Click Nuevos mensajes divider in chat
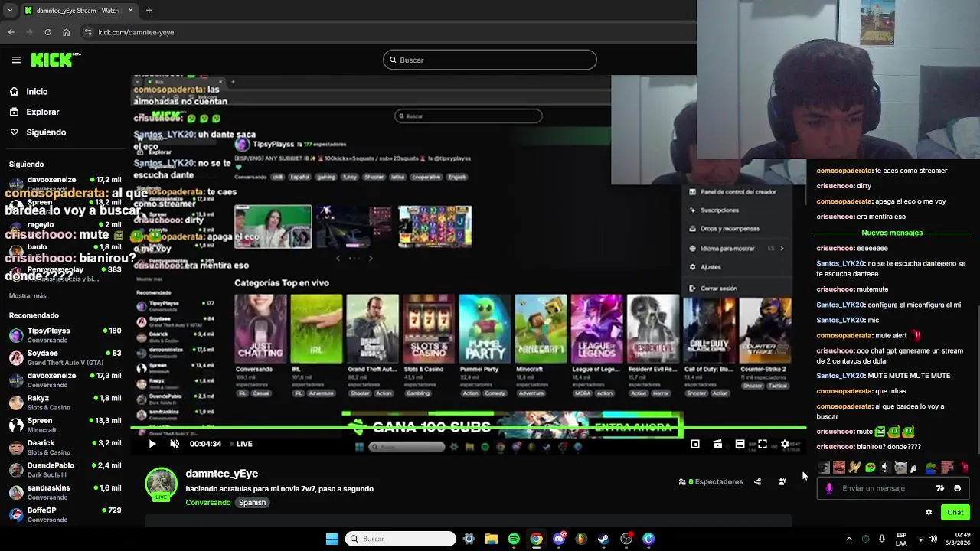This screenshot has height=551, width=980. [892, 233]
